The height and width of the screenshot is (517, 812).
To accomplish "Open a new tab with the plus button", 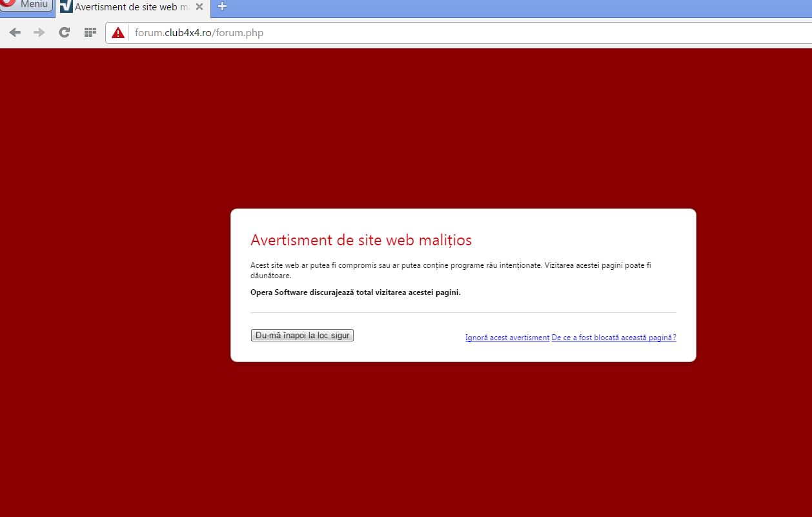I will pos(222,7).
